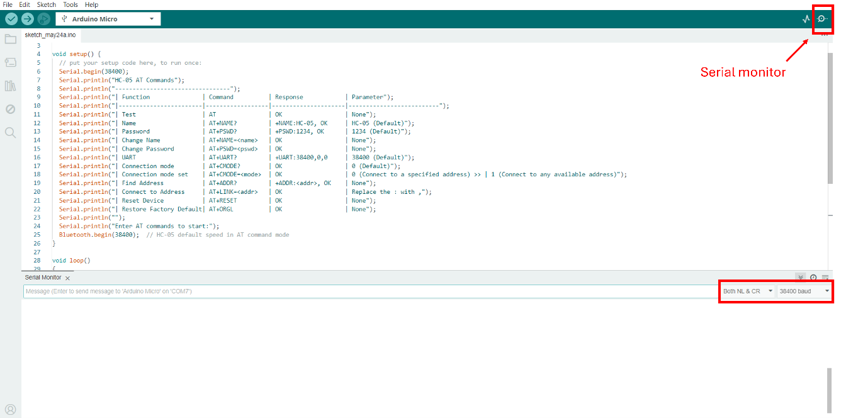Open the Serial Plotter icon
This screenshot has height=418, width=868.
pyautogui.click(x=806, y=19)
